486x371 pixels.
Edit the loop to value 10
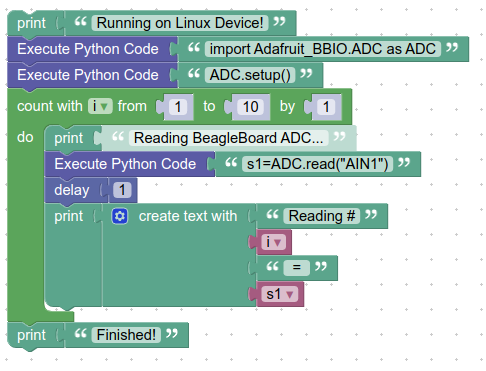pos(250,107)
